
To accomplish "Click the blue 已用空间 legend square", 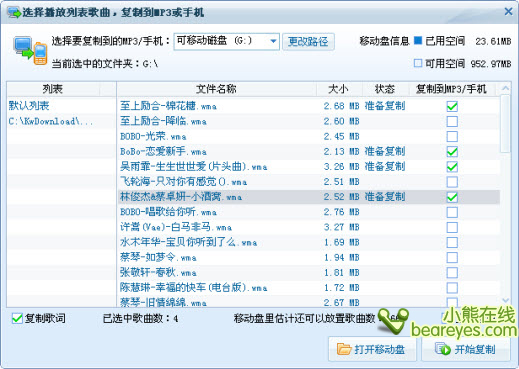I will coord(418,41).
